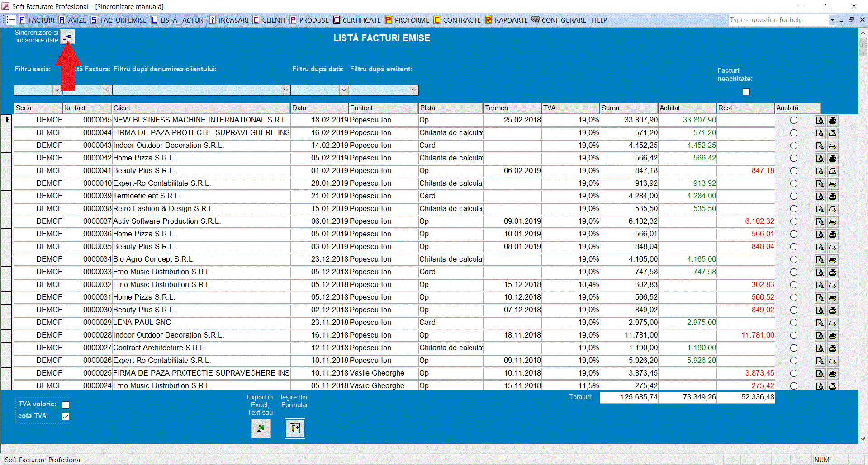Image resolution: width=868 pixels, height=465 pixels.
Task: Open RAPOARTE menu
Action: [x=506, y=20]
